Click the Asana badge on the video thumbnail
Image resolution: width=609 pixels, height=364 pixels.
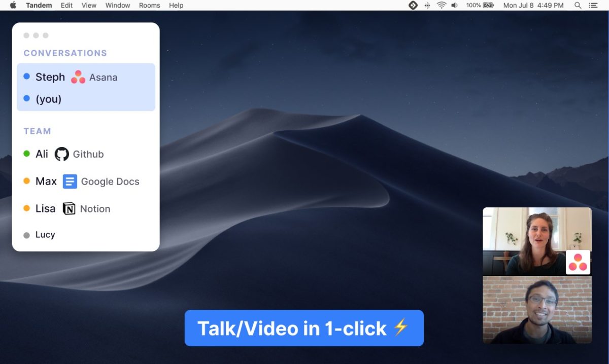(578, 262)
